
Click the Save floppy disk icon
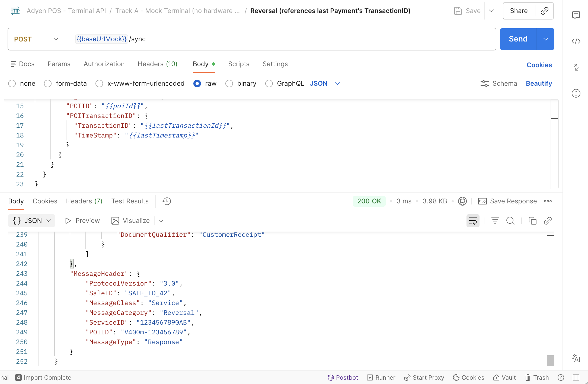pyautogui.click(x=458, y=11)
